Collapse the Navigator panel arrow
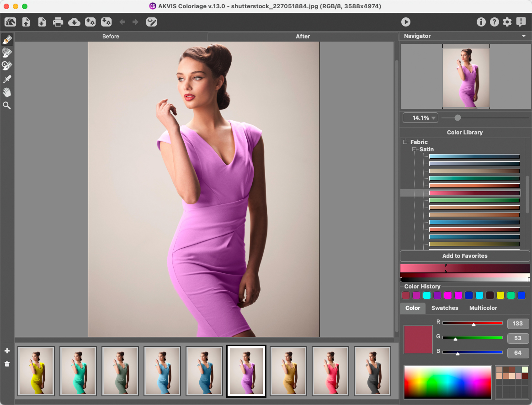Viewport: 532px width, 405px height. pyautogui.click(x=523, y=36)
